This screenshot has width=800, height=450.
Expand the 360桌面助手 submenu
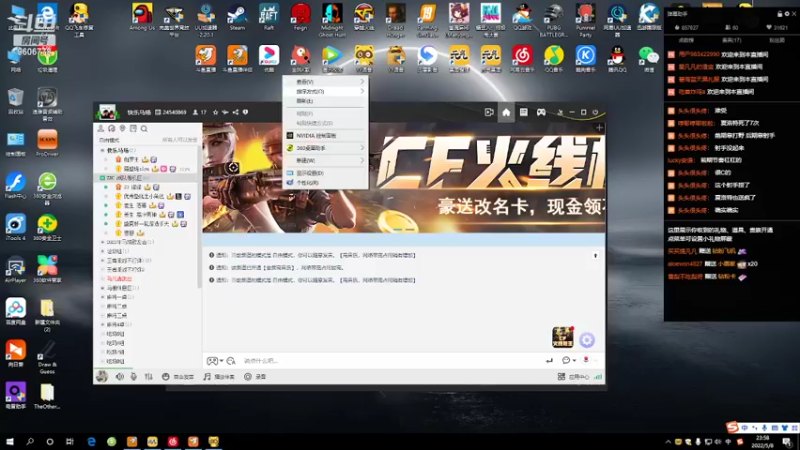(325, 148)
